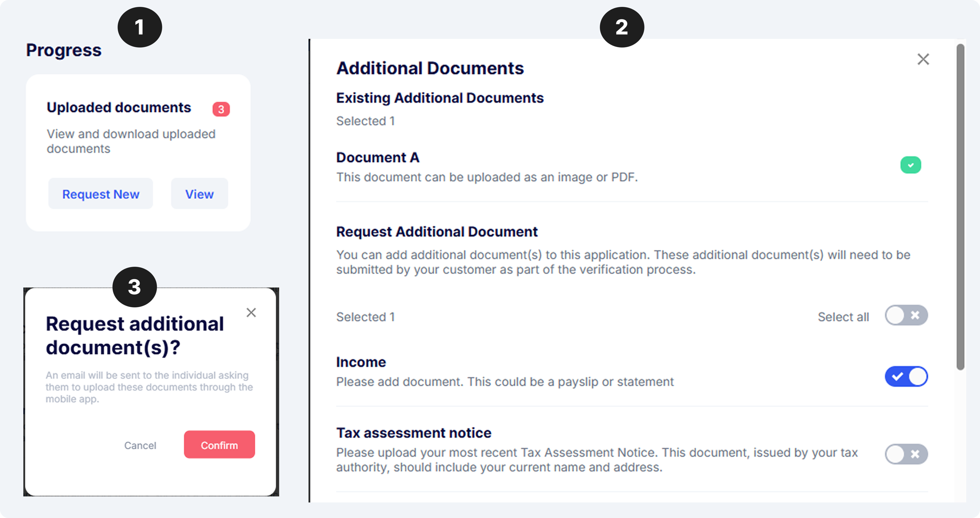Viewport: 980px width, 518px height.
Task: Click the green checkmark beside Document A
Action: (x=911, y=165)
